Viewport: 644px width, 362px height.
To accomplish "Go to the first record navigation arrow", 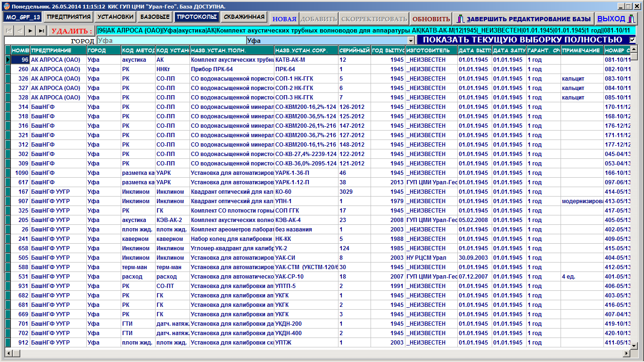I will [8, 31].
